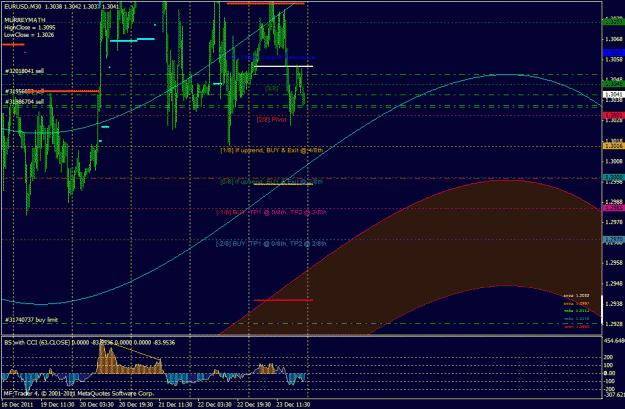Click the HighClose = 1.3095 text

(30, 28)
